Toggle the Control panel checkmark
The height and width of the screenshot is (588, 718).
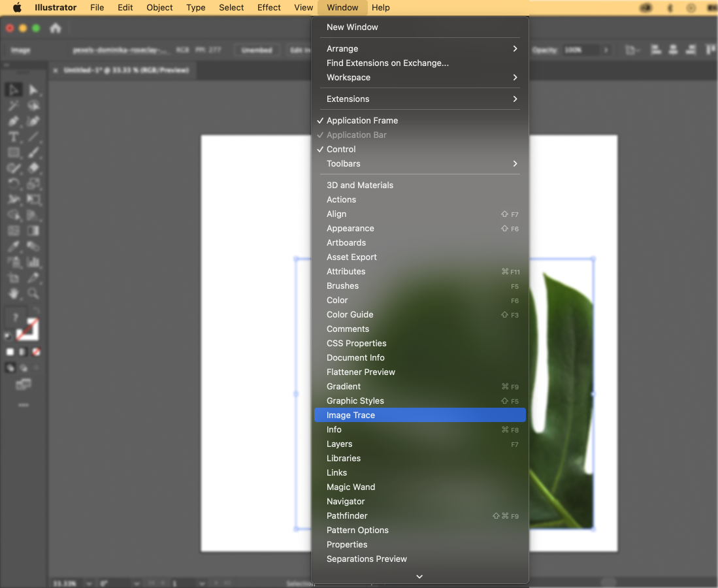pyautogui.click(x=340, y=149)
